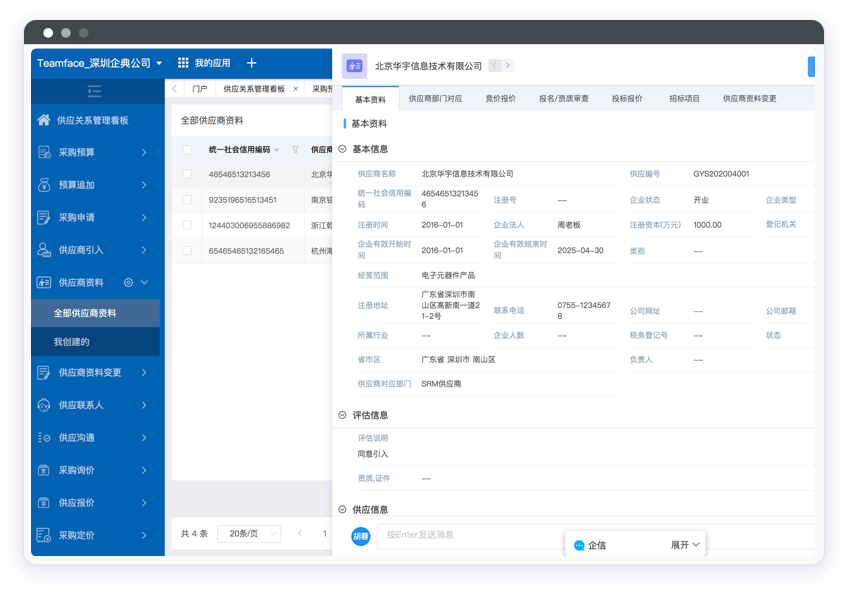Click 展开 to expand 企信 chat panel
Image resolution: width=848 pixels, height=592 pixels.
pyautogui.click(x=686, y=545)
